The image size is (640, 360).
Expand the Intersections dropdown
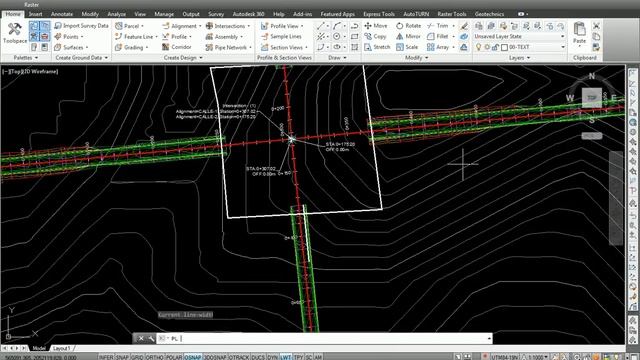249,26
